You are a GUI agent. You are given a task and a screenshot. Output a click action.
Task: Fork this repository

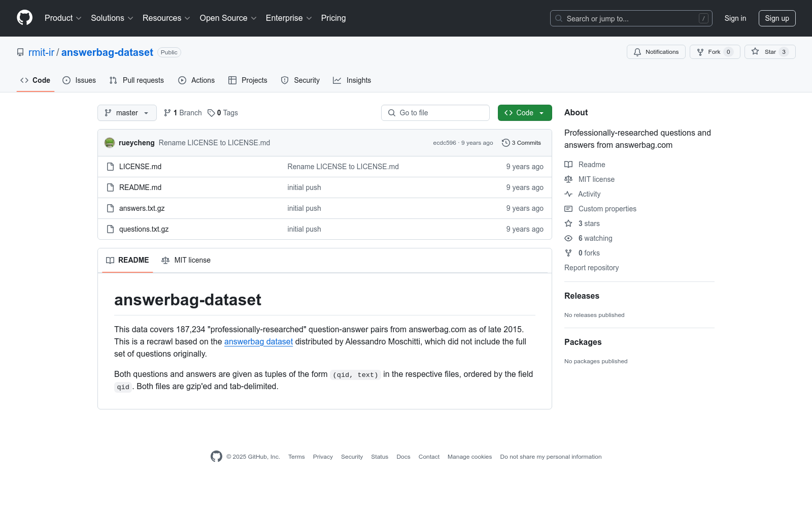tap(715, 52)
